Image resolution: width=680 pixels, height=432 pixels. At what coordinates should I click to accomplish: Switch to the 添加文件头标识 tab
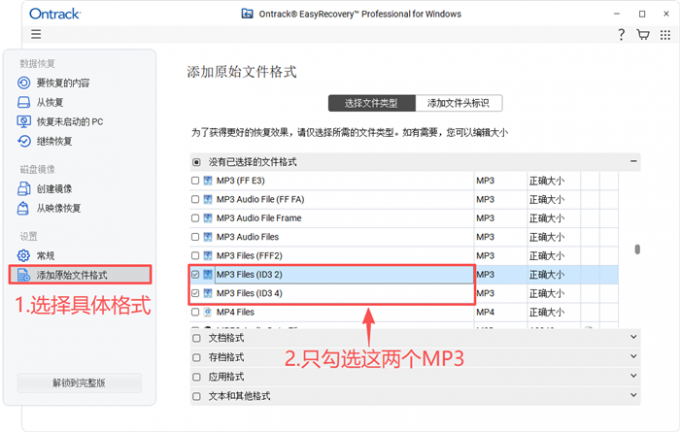(459, 103)
